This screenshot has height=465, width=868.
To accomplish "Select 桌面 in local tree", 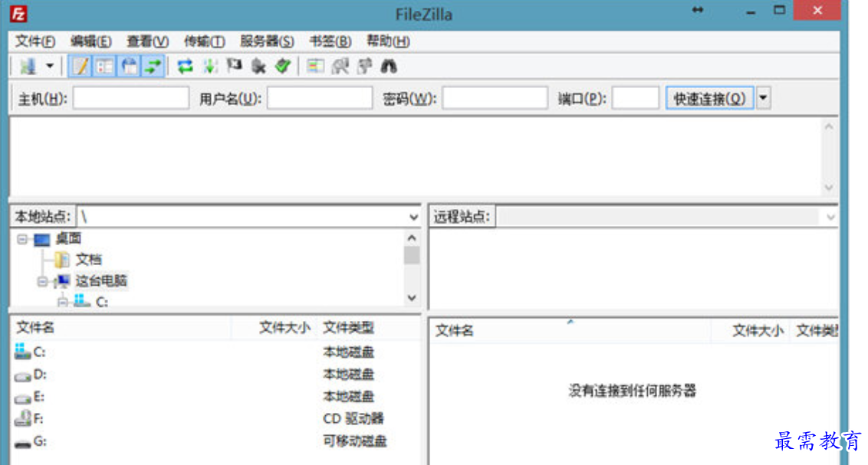I will pos(69,239).
